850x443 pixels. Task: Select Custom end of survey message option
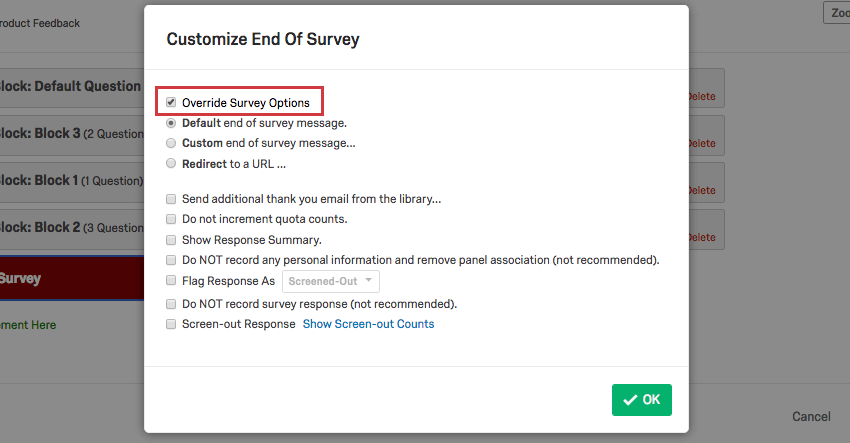coord(172,143)
